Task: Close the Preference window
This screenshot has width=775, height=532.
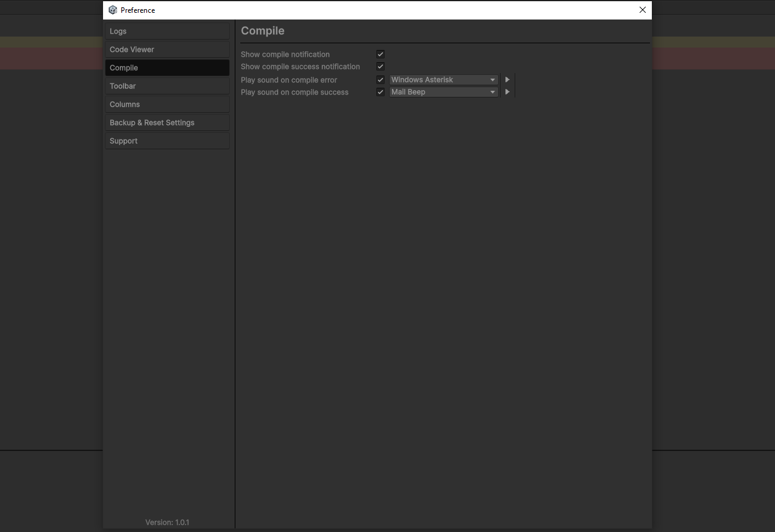Action: [642, 10]
